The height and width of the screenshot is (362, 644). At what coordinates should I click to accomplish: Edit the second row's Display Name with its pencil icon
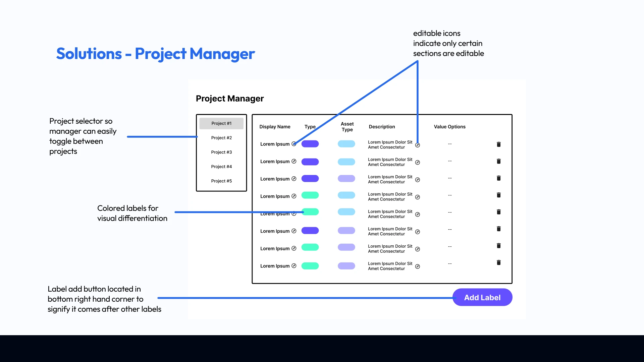[294, 161]
